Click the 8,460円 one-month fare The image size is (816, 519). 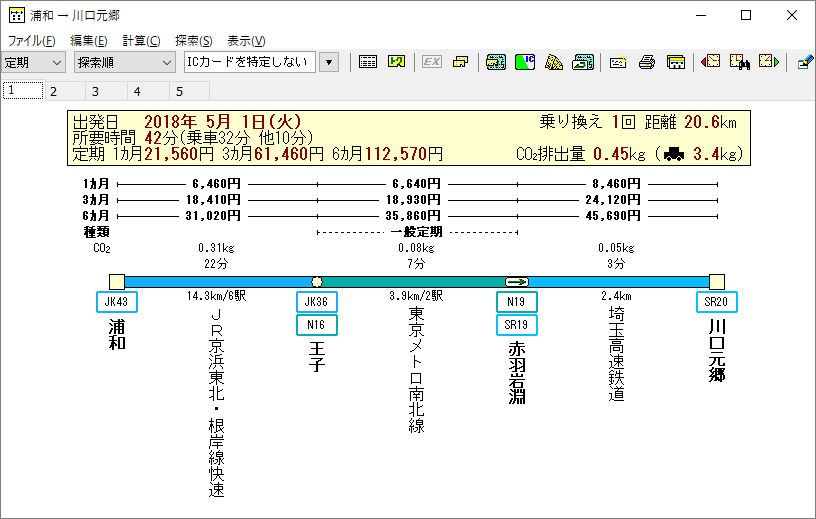pyautogui.click(x=616, y=184)
